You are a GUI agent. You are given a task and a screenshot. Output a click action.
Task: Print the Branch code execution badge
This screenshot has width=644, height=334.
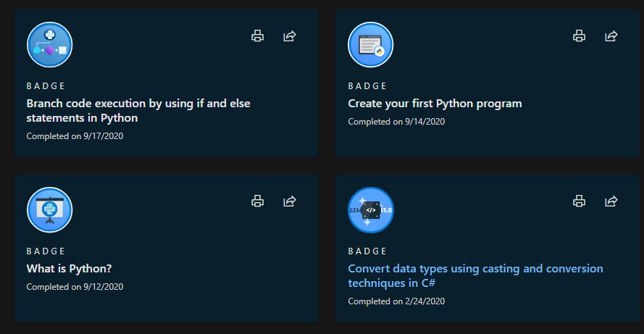(x=257, y=36)
